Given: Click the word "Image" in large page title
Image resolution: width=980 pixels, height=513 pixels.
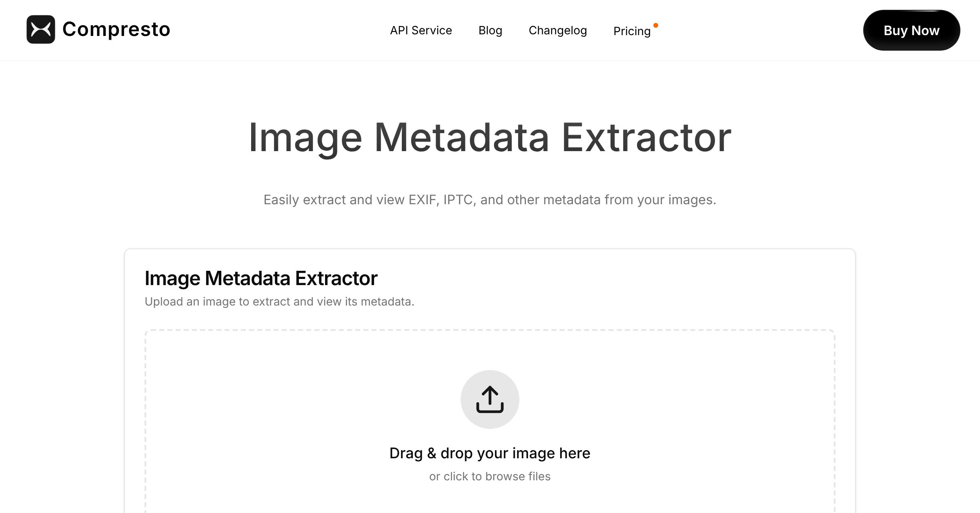Looking at the screenshot, I should tap(305, 138).
